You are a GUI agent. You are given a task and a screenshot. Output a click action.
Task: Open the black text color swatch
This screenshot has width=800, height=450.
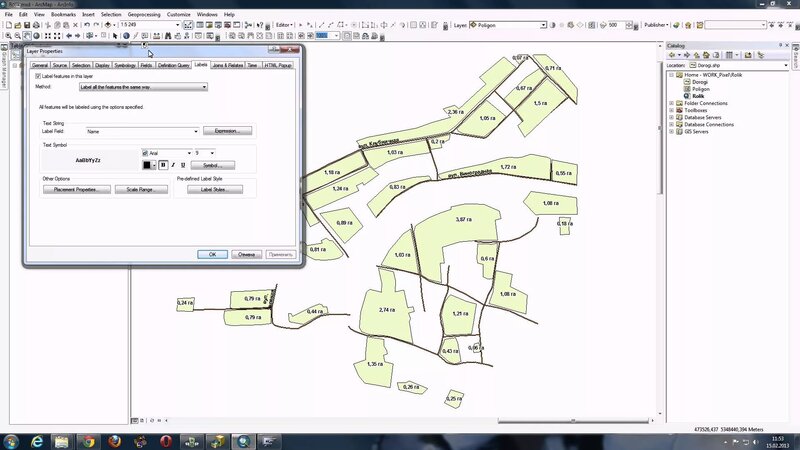pyautogui.click(x=149, y=165)
